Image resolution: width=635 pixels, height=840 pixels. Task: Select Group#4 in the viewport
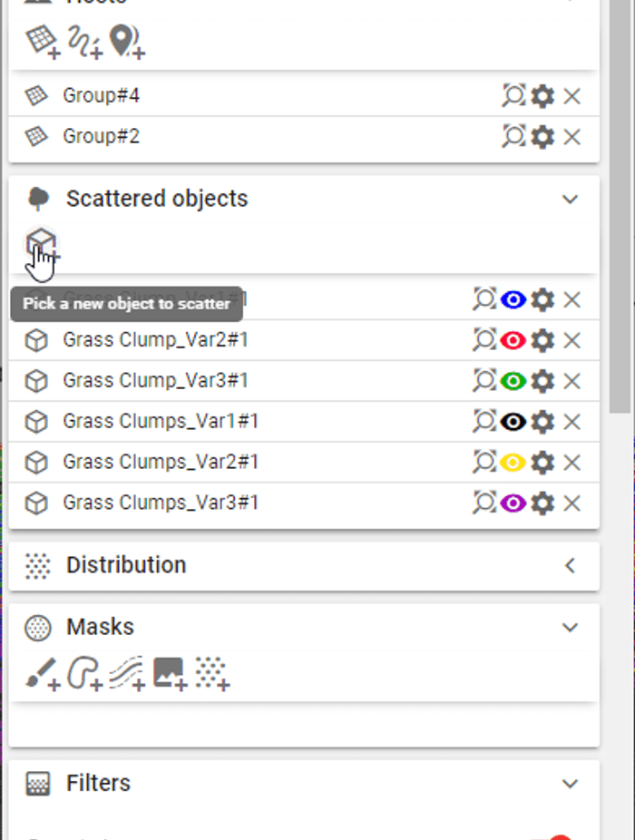click(x=513, y=94)
